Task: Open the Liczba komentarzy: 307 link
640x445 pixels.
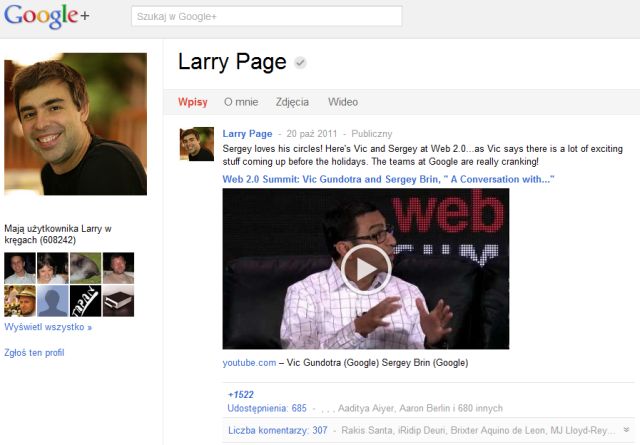Action: click(278, 430)
